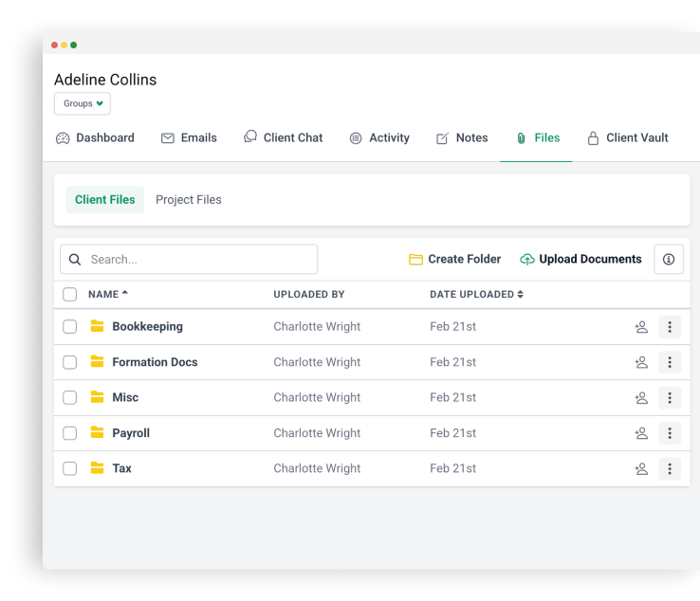Switch to Project Files sub-tab

tap(189, 199)
